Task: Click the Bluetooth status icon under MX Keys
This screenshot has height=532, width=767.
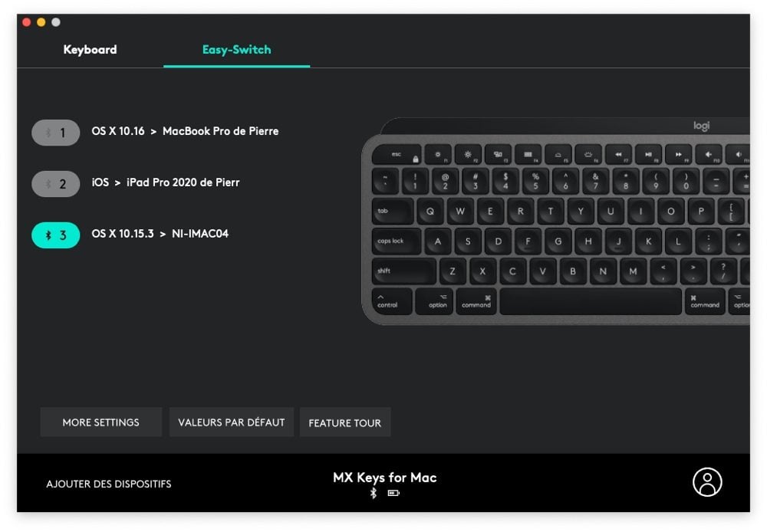Action: pyautogui.click(x=374, y=493)
